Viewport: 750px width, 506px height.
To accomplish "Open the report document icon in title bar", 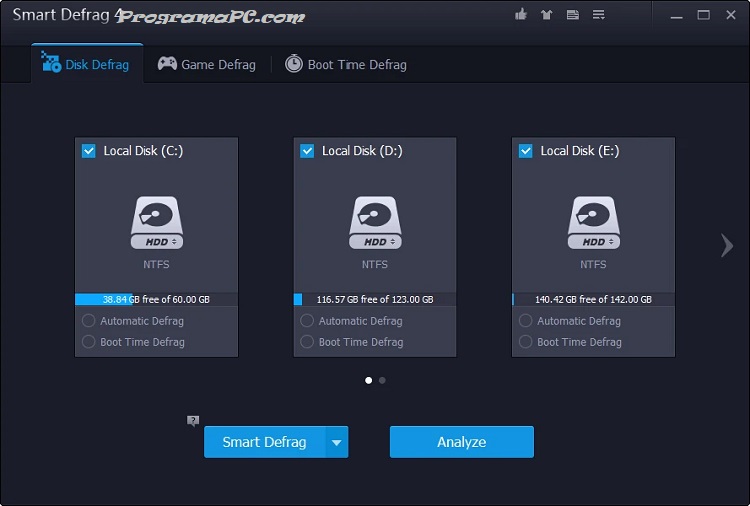I will pos(572,15).
